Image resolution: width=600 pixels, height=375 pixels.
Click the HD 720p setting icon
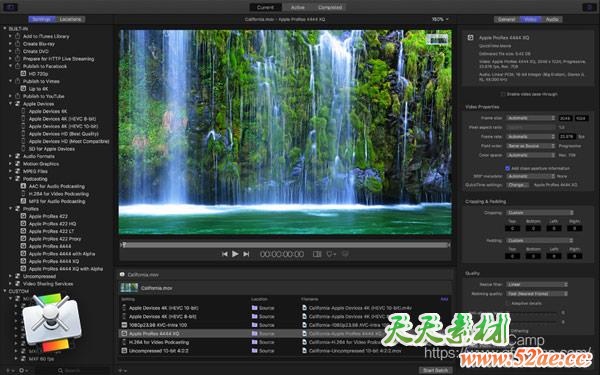click(x=23, y=73)
